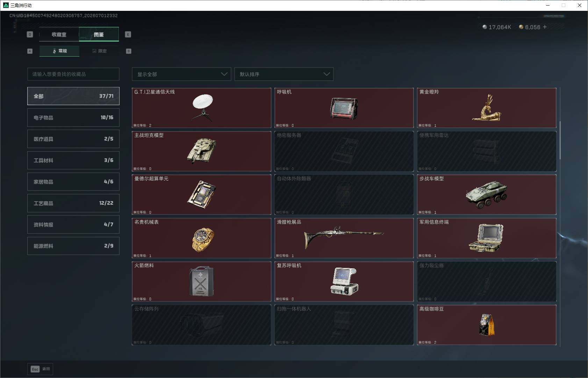The width and height of the screenshot is (588, 378).
Task: Switch to the 收藏室 tab
Action: point(59,34)
